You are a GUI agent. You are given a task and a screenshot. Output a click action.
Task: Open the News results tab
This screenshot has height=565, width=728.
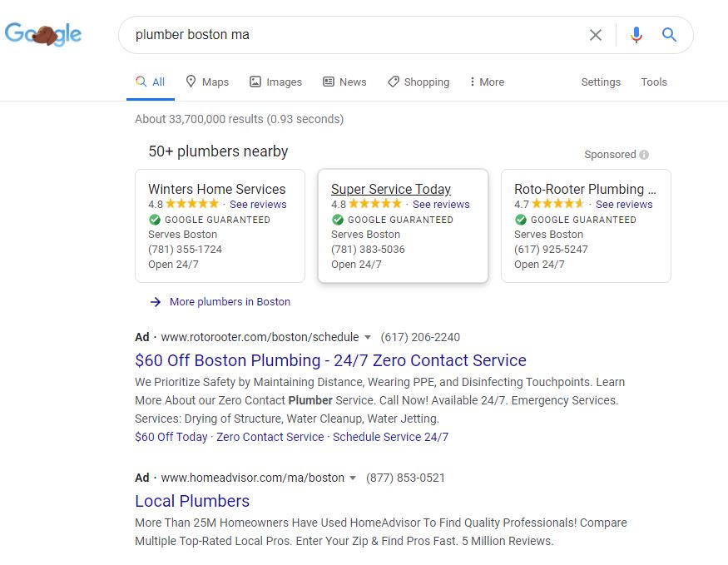344,82
